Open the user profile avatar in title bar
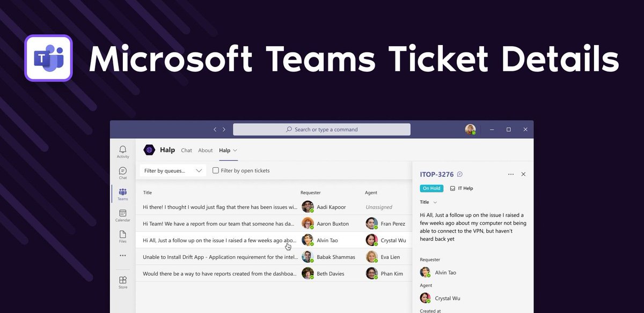Screen dimensions: 644x313 tap(470, 130)
